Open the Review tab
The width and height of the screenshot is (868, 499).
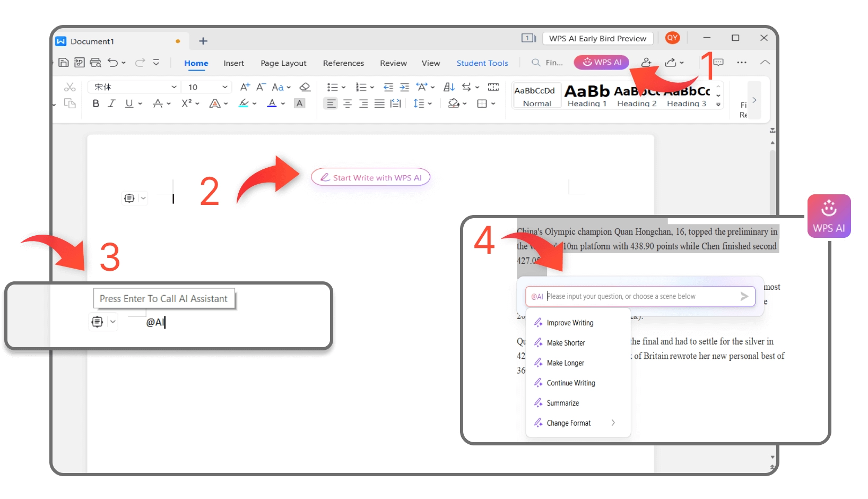click(393, 63)
